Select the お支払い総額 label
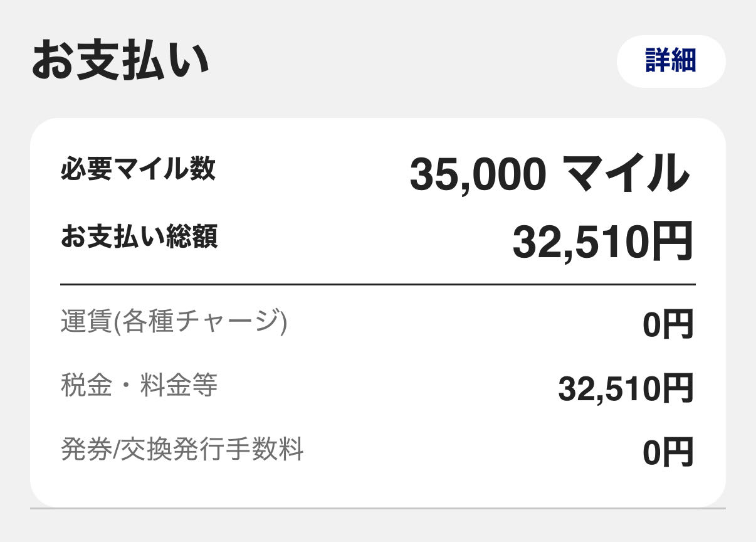The width and height of the screenshot is (756, 542). pyautogui.click(x=139, y=237)
